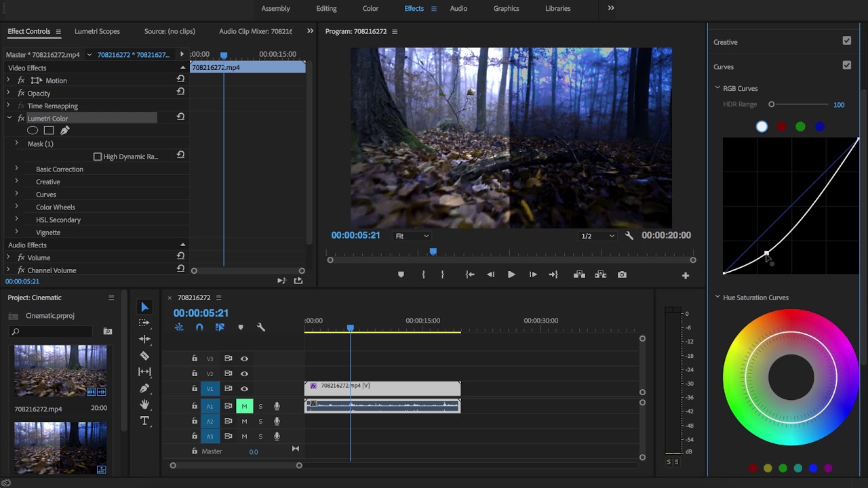Click the HDR Range slider handle
Image resolution: width=868 pixels, height=488 pixels.
point(771,104)
